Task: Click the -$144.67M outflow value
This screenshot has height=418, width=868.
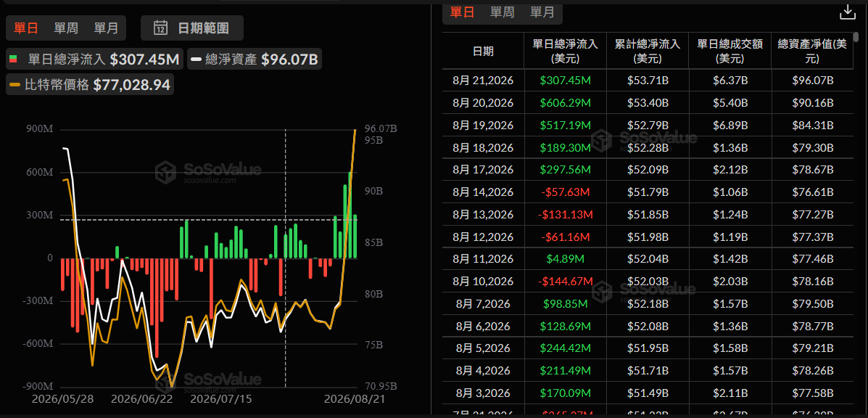Action: [x=565, y=282]
